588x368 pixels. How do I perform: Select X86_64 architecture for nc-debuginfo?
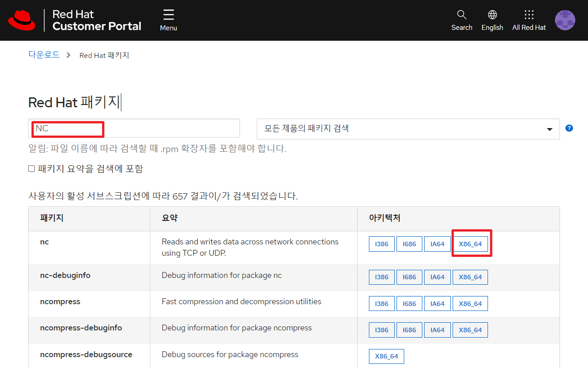tap(470, 277)
